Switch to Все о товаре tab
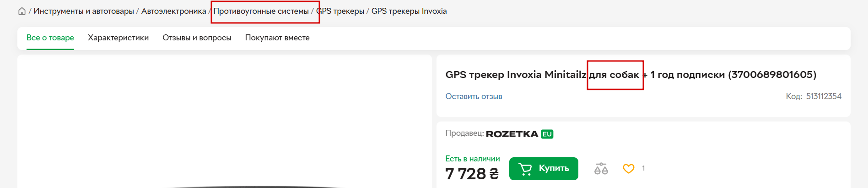Viewport: 868px width, 188px height. point(50,38)
